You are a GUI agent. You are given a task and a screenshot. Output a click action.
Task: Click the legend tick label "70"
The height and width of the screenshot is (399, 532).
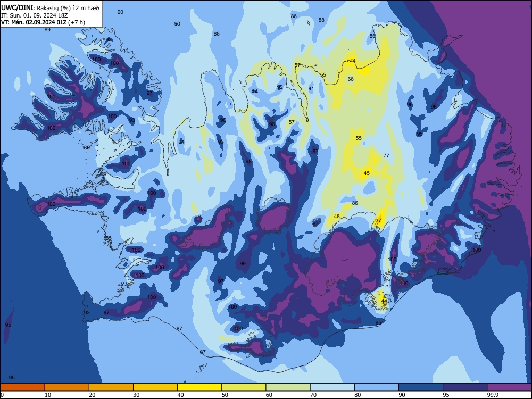pyautogui.click(x=313, y=395)
